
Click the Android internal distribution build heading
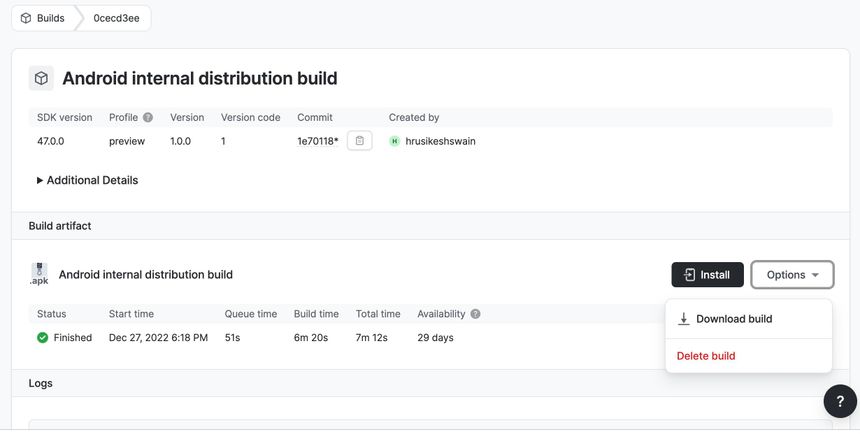click(x=200, y=78)
